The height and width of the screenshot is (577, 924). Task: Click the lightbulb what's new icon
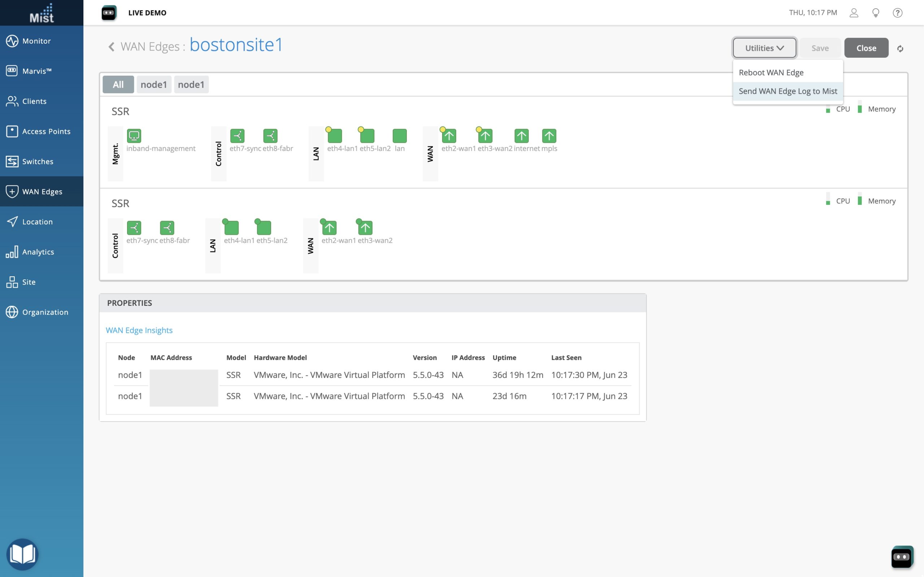tap(876, 13)
